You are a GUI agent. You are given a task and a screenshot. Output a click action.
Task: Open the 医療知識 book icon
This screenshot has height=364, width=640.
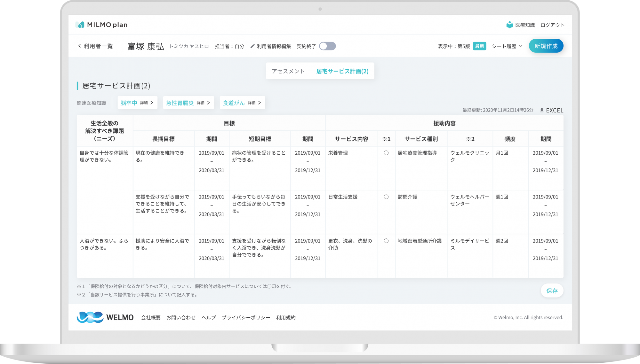509,25
